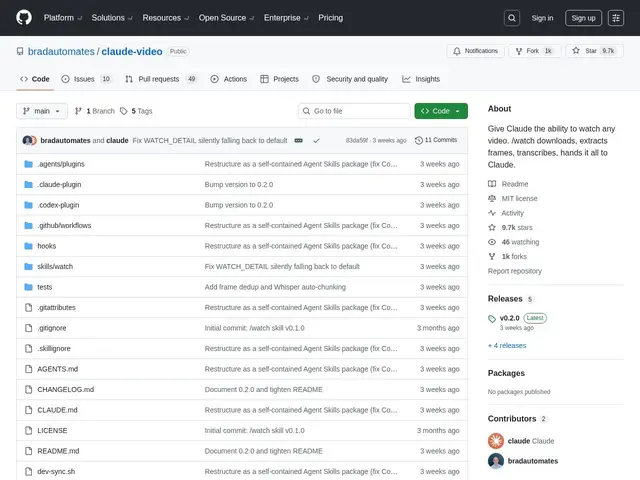The height and width of the screenshot is (480, 640).
Task: Focus the Go to file search field
Action: (354, 111)
